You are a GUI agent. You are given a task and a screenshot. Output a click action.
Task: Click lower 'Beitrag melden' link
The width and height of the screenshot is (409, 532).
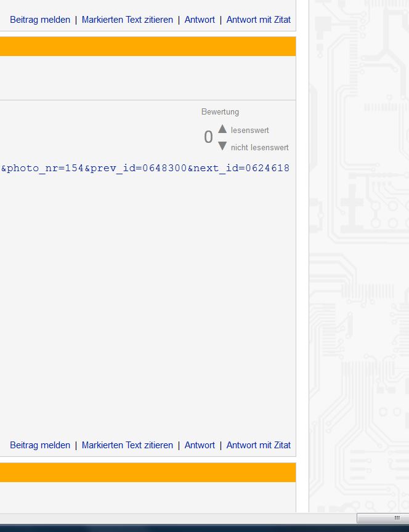[40, 445]
